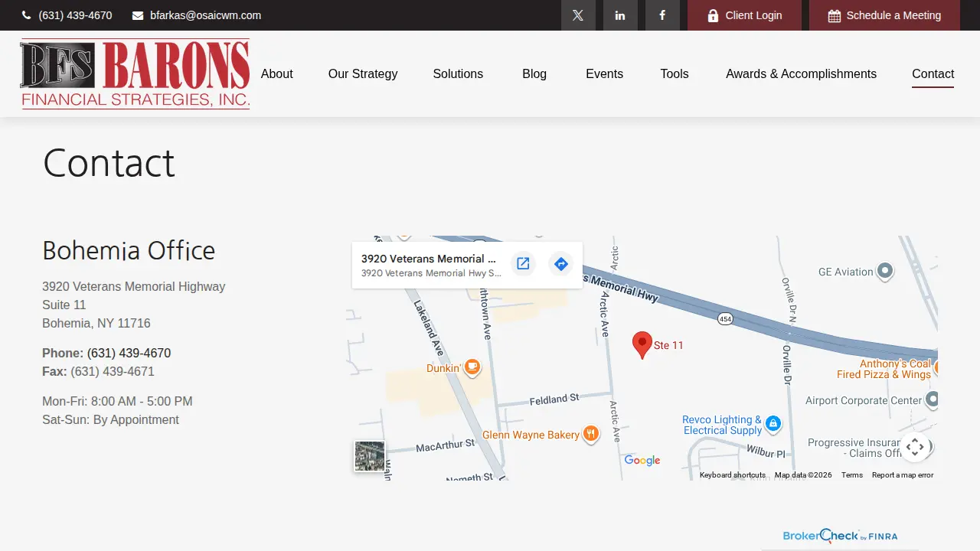Select Revco Lighting & Electrical Supply marker
This screenshot has height=551, width=980.
(x=773, y=423)
